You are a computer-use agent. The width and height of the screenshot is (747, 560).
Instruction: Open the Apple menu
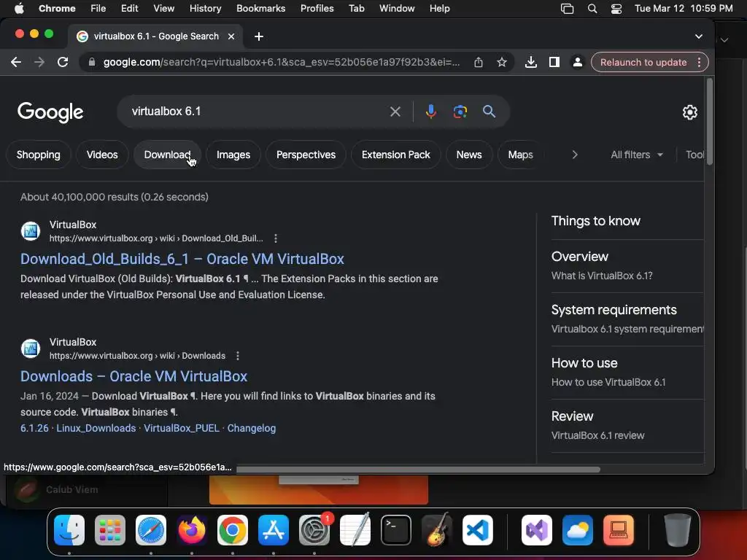(19, 9)
